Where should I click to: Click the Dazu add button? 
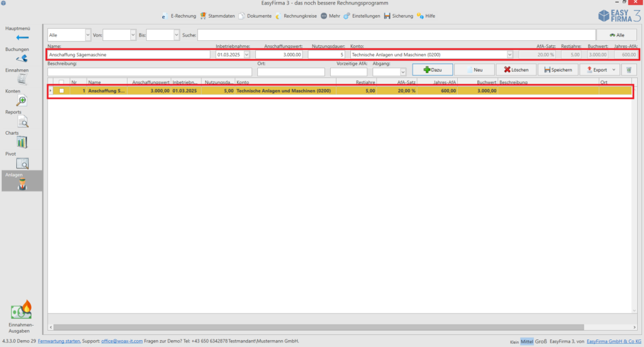click(x=433, y=70)
